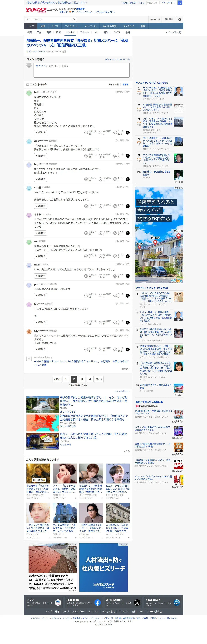
Task: Click the comment writing text box
Action: coord(82,70)
